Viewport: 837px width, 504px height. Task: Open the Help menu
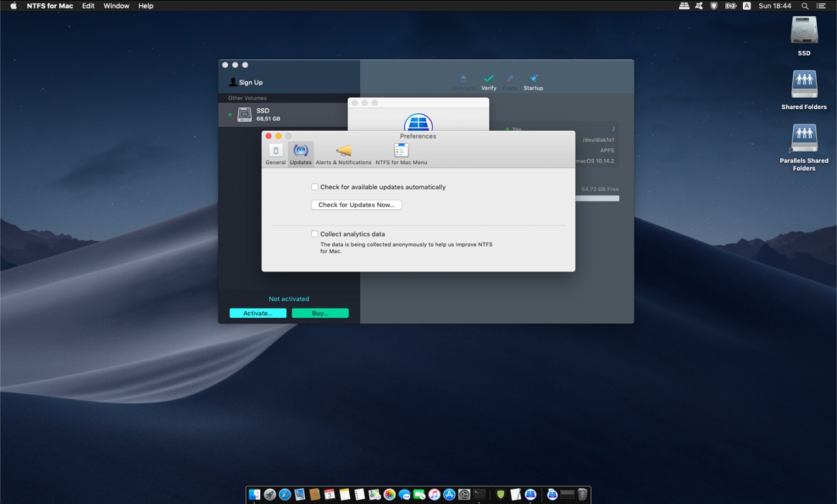click(146, 6)
